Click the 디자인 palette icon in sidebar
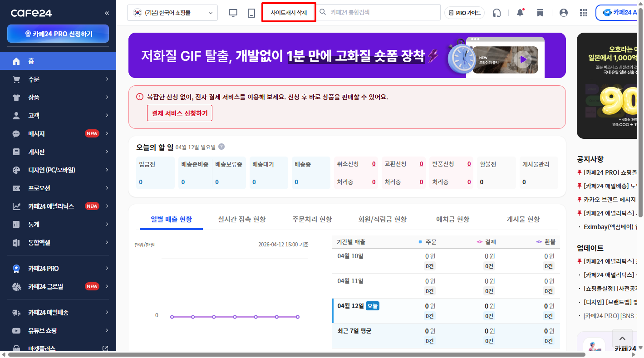The height and width of the screenshot is (358, 644). [x=16, y=170]
